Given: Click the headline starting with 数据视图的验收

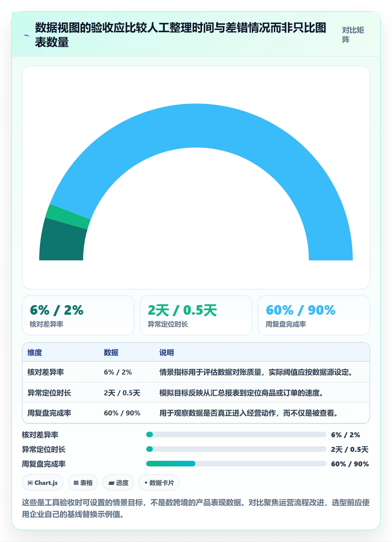Looking at the screenshot, I should coord(181,35).
